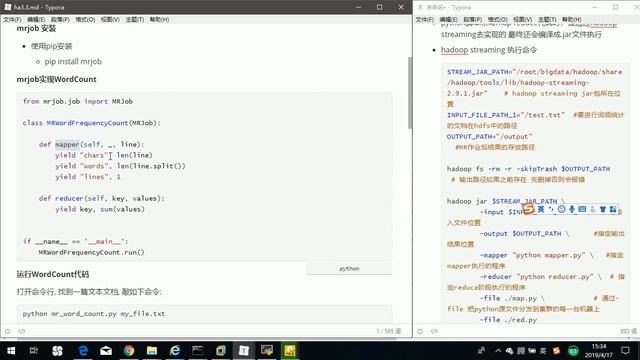Image resolution: width=640 pixels, height=360 pixels.
Task: Open the notification action center icon
Action: [x=625, y=351]
